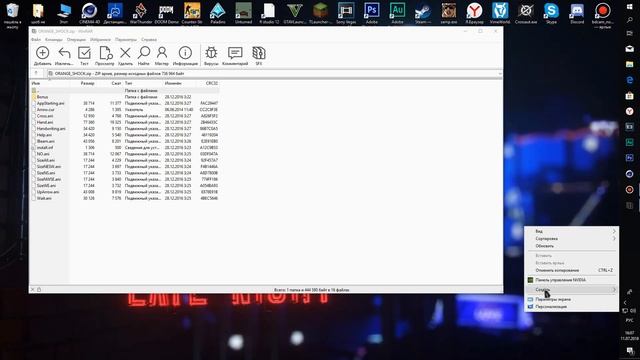Viewport: 640px width, 360px height.
Task: Select the Wait.ani file
Action: pos(125,198)
